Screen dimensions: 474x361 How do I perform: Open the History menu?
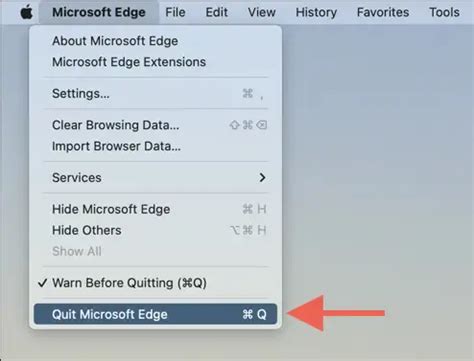(316, 12)
